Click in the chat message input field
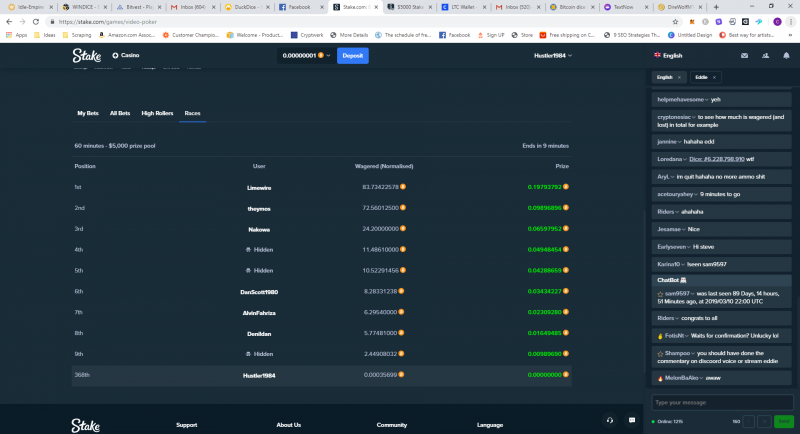 pyautogui.click(x=722, y=402)
